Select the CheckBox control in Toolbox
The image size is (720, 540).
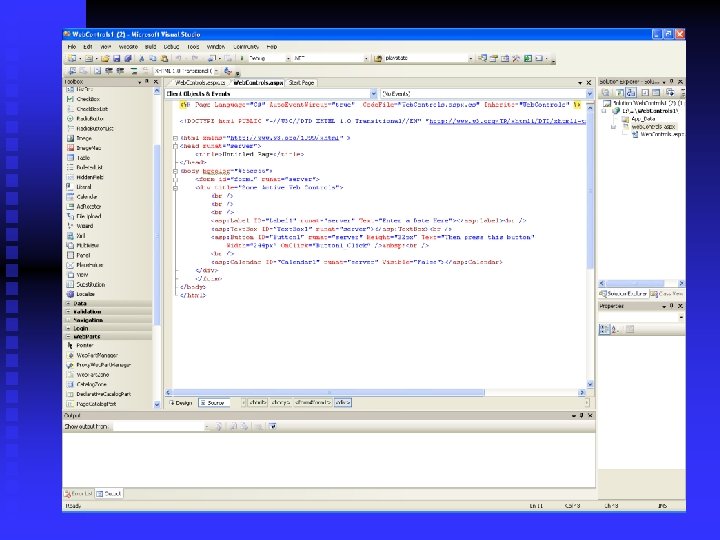click(x=83, y=99)
